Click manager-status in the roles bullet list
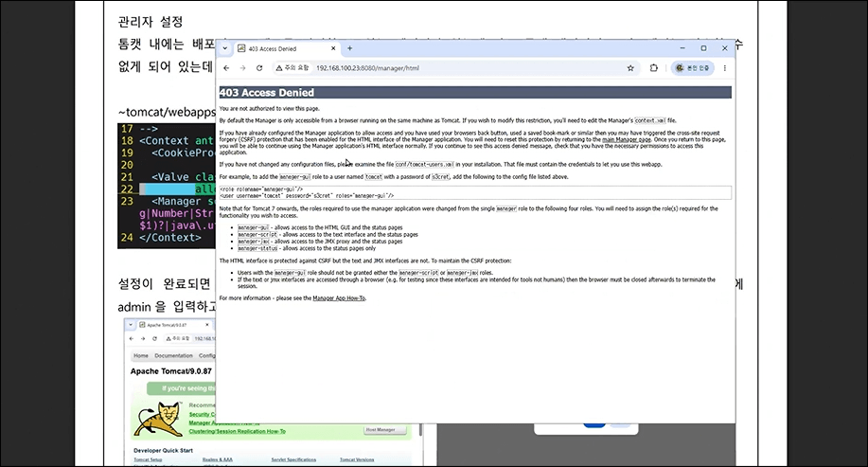868x467 pixels. [x=257, y=248]
